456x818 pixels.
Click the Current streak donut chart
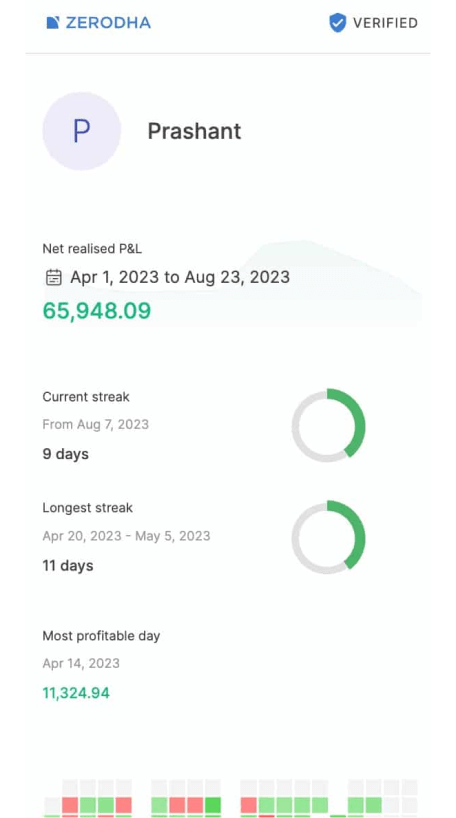pyautogui.click(x=328, y=425)
